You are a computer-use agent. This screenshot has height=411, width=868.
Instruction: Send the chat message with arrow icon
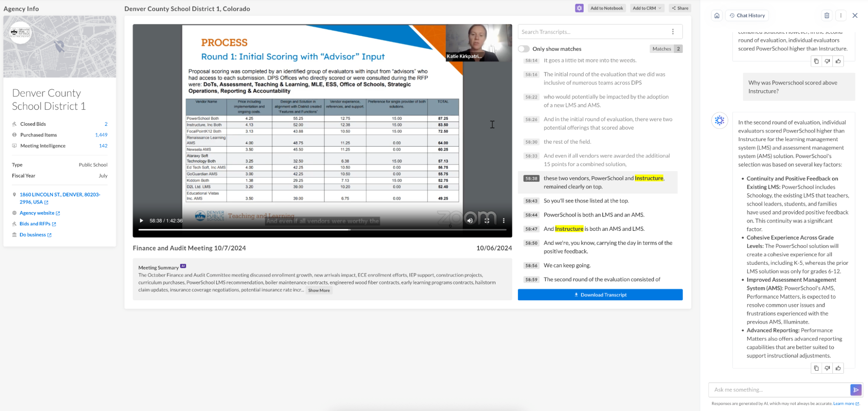[x=855, y=390]
